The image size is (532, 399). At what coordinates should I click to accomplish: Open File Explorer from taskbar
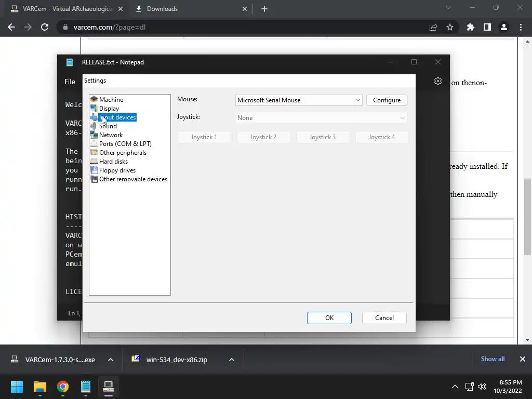39,387
